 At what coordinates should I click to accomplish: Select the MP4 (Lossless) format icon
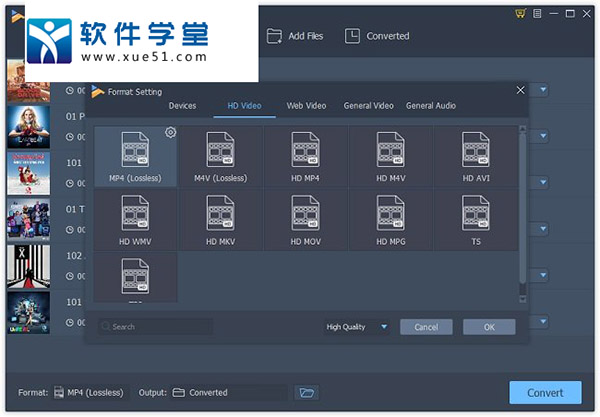(x=135, y=151)
